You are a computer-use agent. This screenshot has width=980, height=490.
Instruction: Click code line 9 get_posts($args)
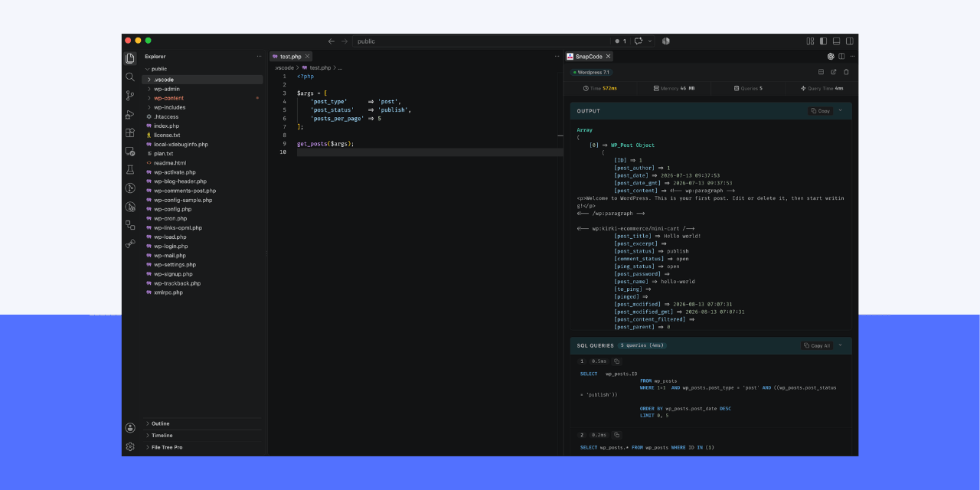coord(325,143)
